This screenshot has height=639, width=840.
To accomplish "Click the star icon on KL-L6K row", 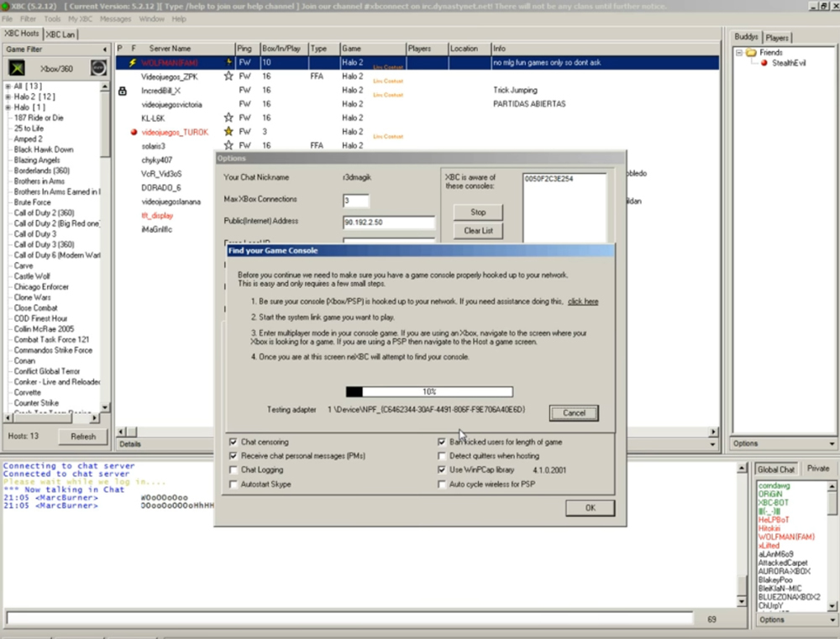I will pos(228,118).
